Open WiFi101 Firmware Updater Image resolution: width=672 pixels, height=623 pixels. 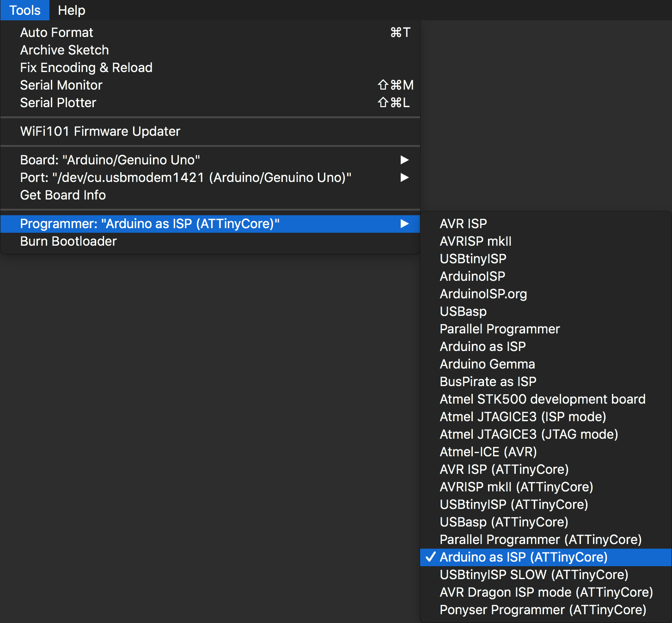(x=100, y=131)
